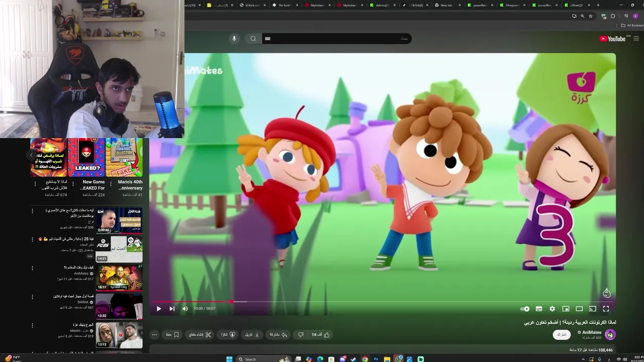644x362 pixels.
Task: Share the video via share button
Action: point(278,335)
